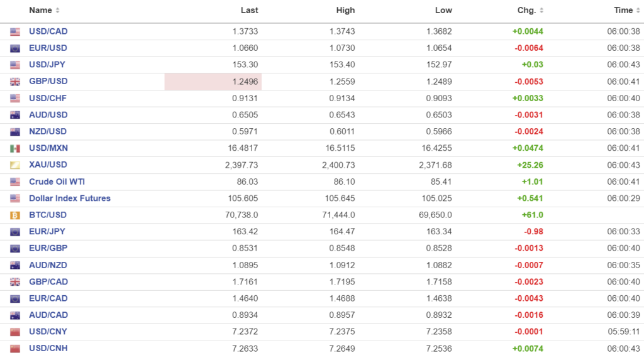The height and width of the screenshot is (353, 644).
Task: Click the New Zealand flag beside NZD/USD
Action: [15, 131]
